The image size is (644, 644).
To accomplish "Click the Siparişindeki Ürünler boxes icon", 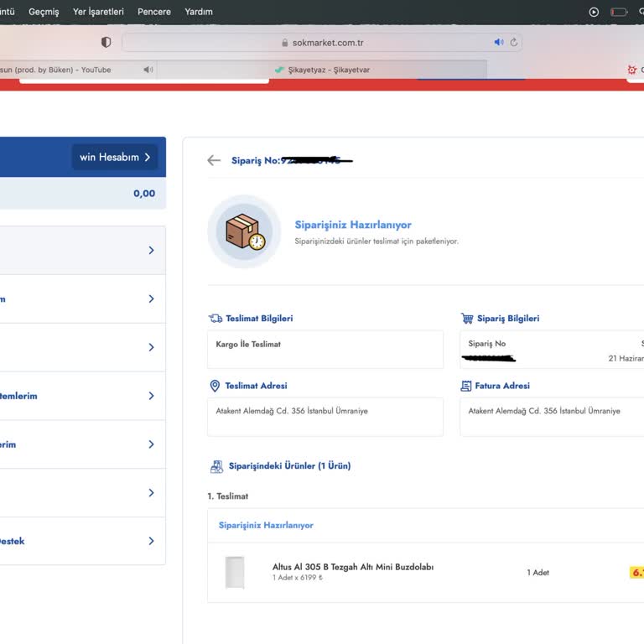I will click(x=216, y=466).
